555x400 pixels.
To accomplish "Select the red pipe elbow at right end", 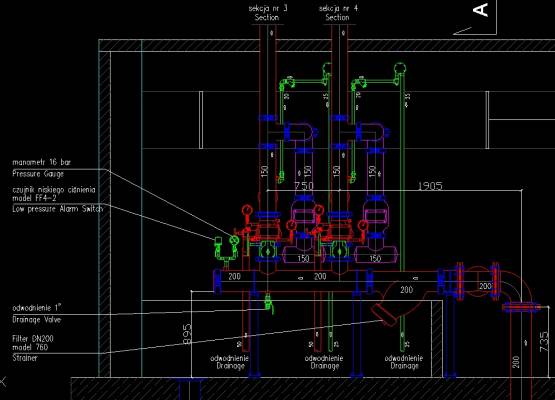I will pos(516,287).
